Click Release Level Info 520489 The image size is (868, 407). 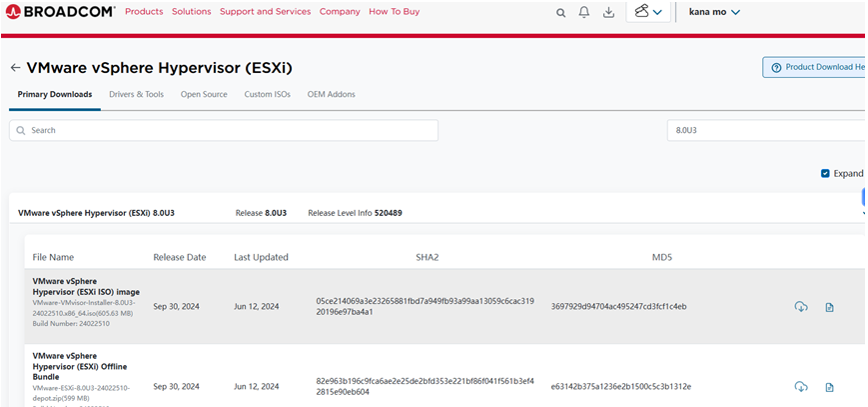click(355, 213)
